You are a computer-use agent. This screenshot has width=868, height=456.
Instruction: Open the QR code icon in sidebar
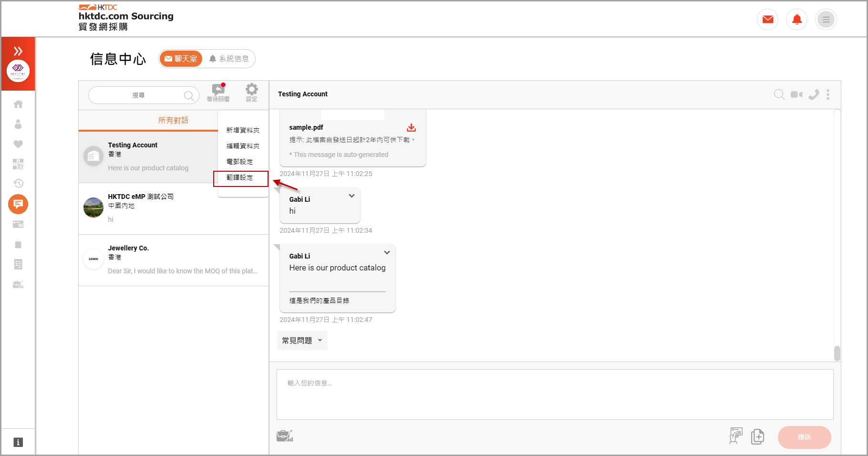point(18,164)
